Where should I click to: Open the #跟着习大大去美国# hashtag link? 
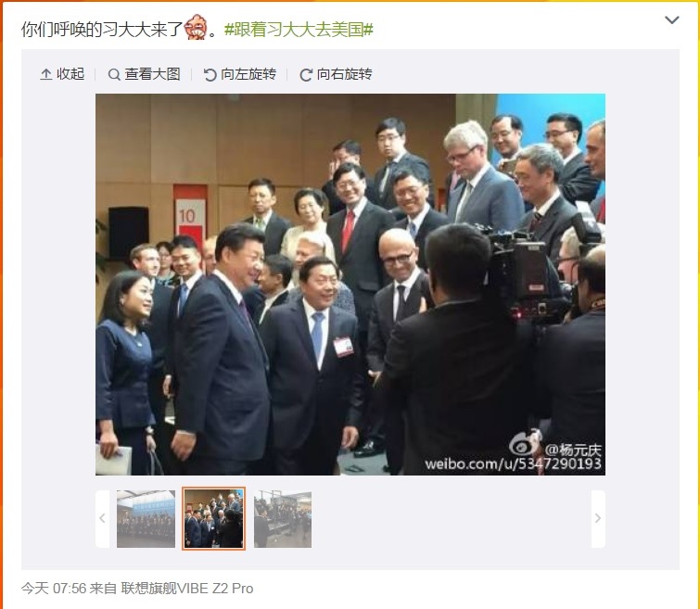[299, 30]
